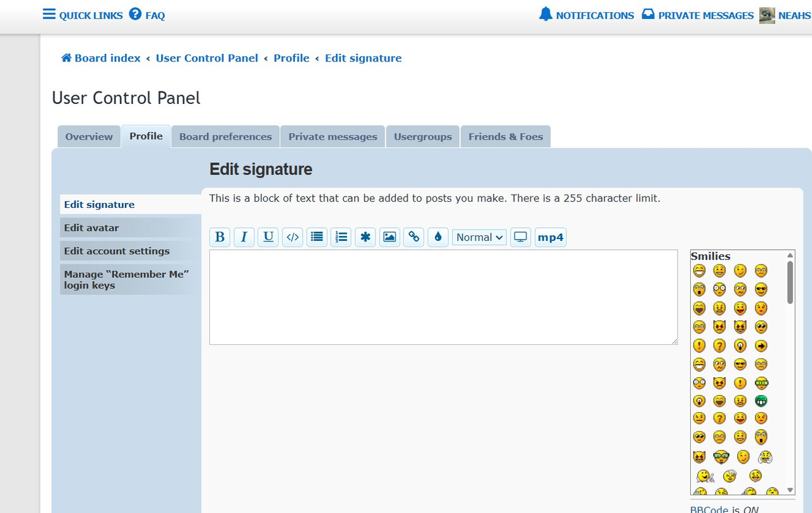Click Smilies panel scroll down arrow

tap(790, 490)
